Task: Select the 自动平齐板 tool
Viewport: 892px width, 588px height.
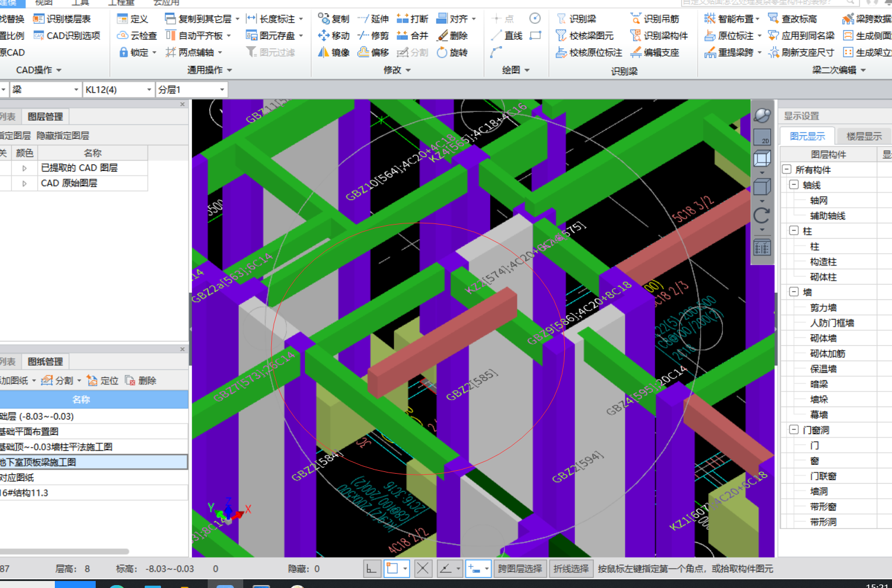Action: point(194,36)
